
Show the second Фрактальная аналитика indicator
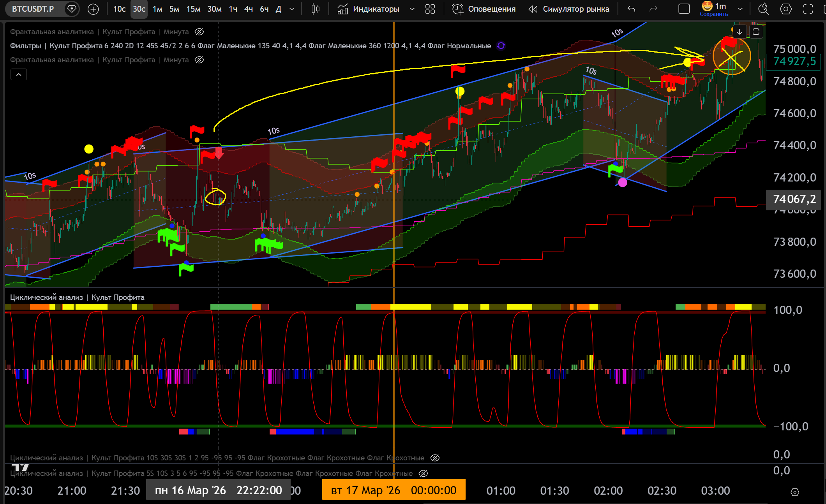coord(199,60)
